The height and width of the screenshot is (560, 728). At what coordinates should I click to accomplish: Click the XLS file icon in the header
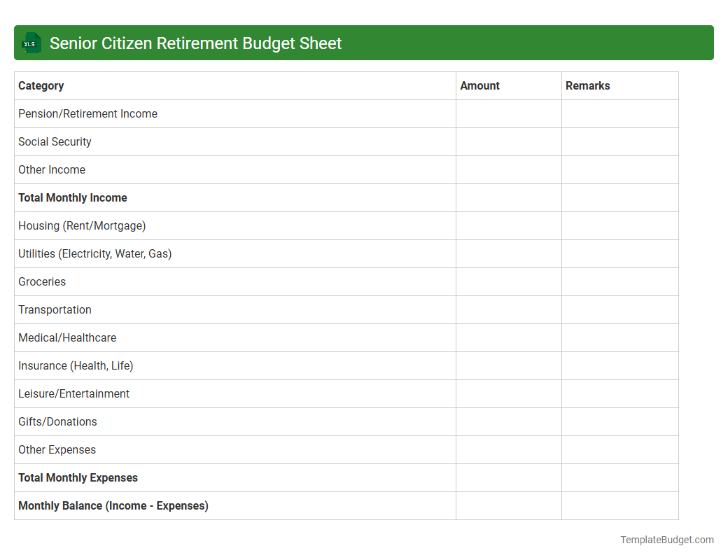click(x=31, y=43)
